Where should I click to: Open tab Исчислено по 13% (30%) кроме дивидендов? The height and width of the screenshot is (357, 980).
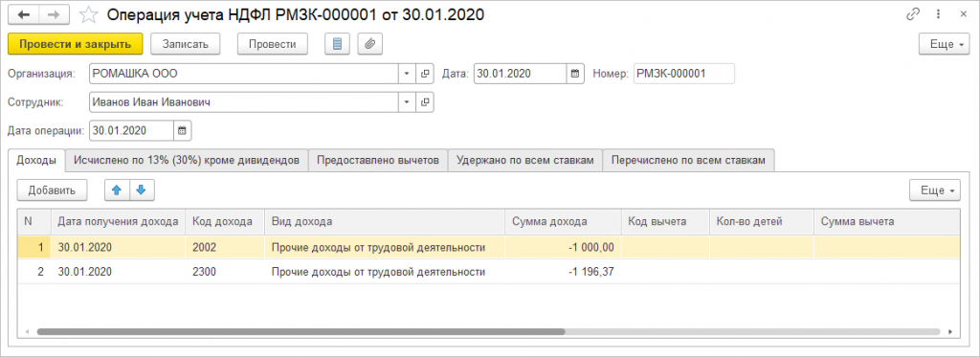[x=187, y=160]
